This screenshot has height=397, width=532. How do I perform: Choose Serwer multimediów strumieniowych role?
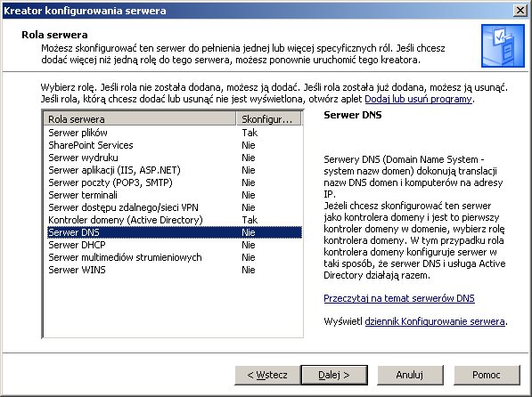[x=173, y=257]
